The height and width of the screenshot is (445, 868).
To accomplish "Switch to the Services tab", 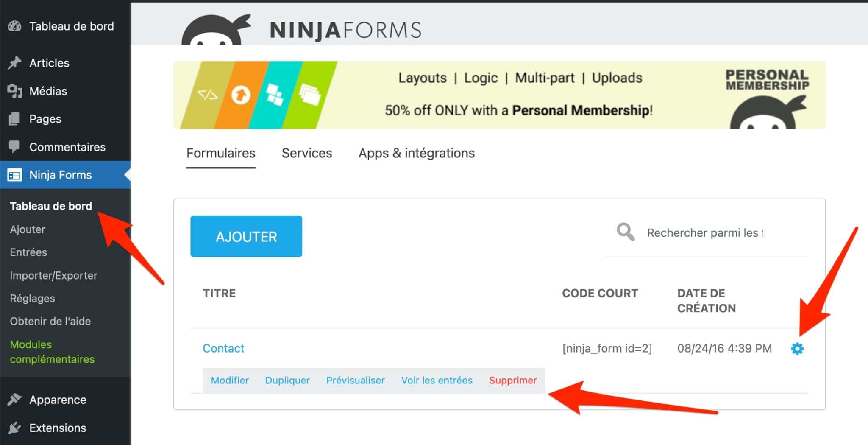I will [307, 153].
